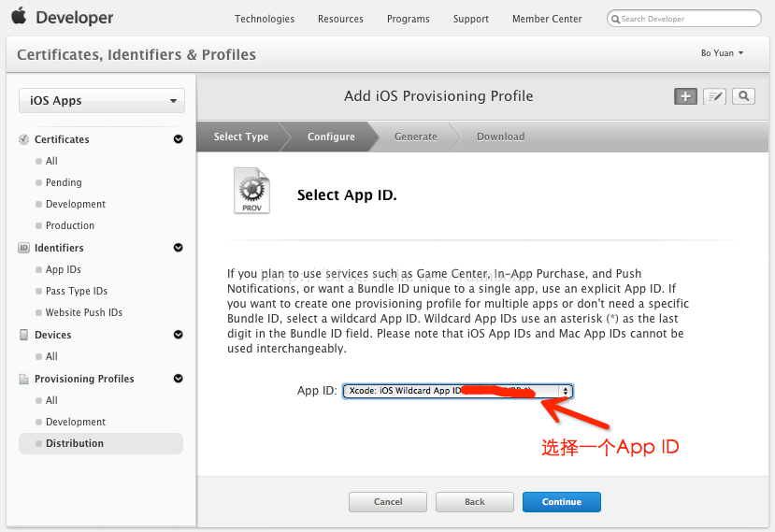Click the search magnifier icon in toolbar

743,96
